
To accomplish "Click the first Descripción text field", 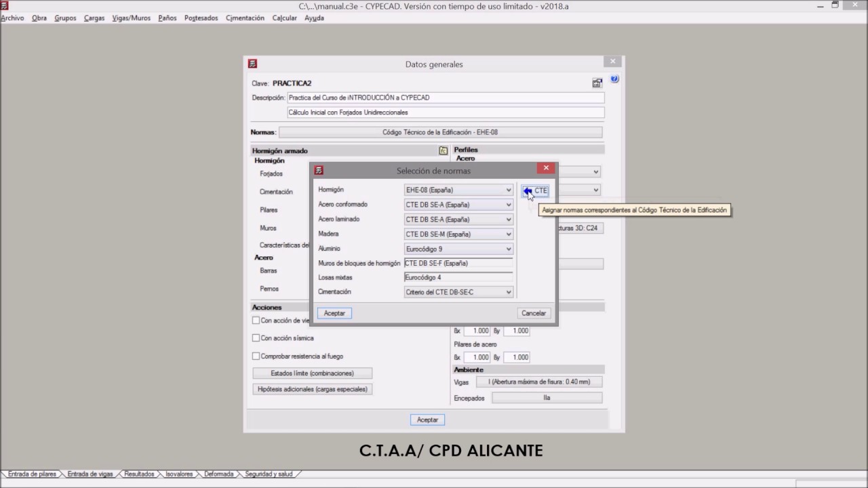I will click(x=446, y=98).
